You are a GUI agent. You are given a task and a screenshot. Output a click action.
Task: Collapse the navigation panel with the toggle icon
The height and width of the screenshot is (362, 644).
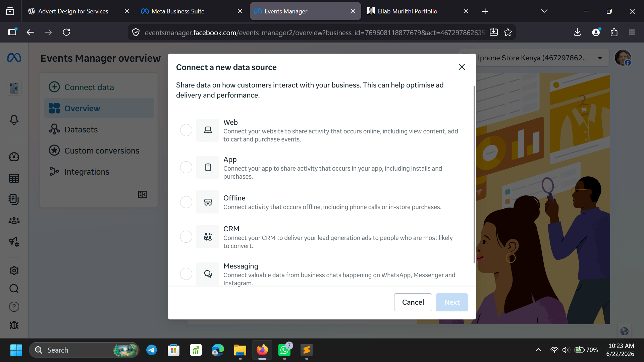[x=143, y=194]
